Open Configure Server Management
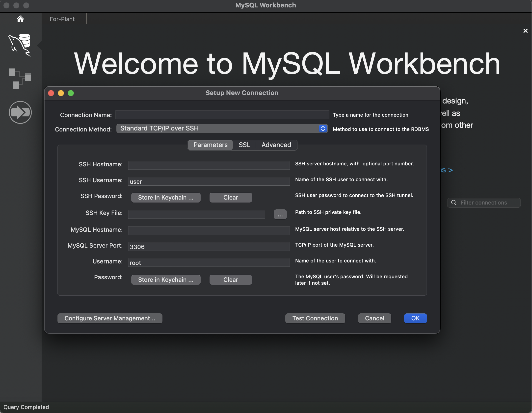Image resolution: width=532 pixels, height=413 pixels. [110, 318]
